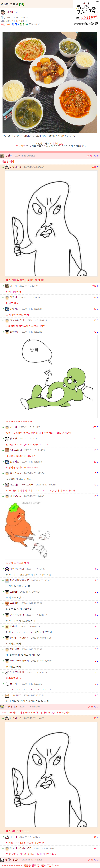Click 정략먹은샌즈's profile avatar
Image resolution: width=100 pixels, height=868 pixels.
tap(2, 860)
